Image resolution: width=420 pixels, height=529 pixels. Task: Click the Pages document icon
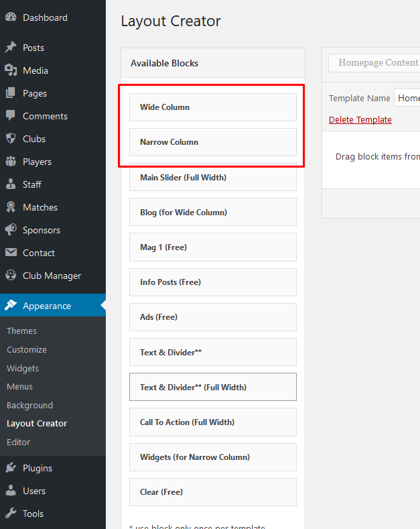11,93
